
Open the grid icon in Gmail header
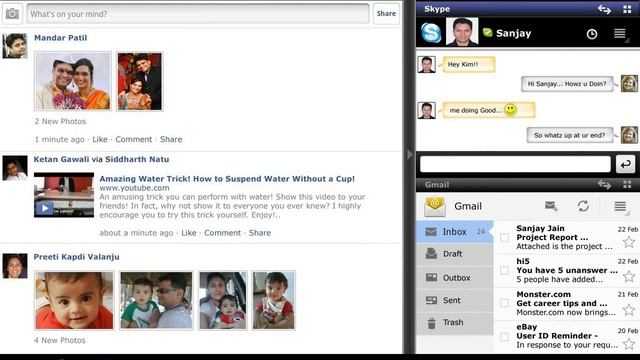coord(627,185)
